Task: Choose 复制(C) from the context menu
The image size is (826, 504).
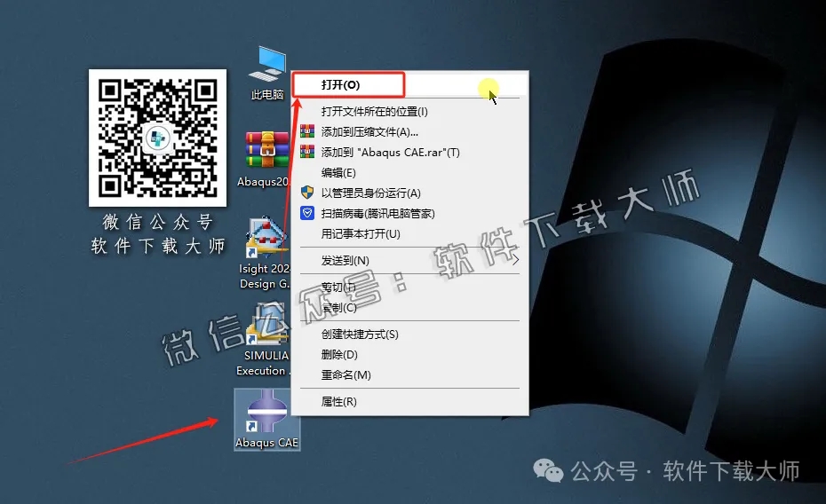Action: click(409, 307)
